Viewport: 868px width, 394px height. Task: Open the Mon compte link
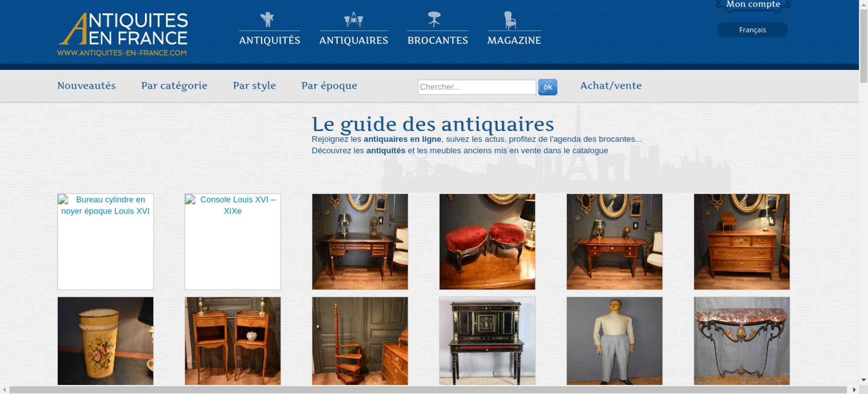753,4
